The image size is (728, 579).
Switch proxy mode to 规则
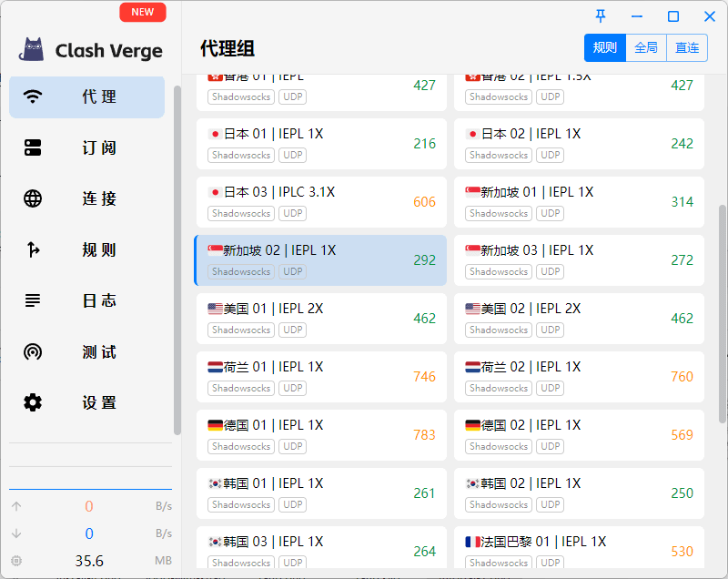point(605,48)
